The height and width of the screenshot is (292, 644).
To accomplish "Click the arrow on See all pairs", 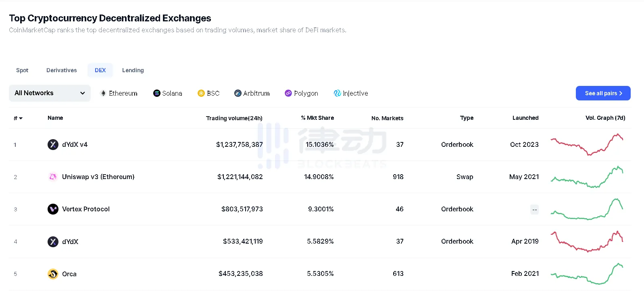I will [x=621, y=93].
